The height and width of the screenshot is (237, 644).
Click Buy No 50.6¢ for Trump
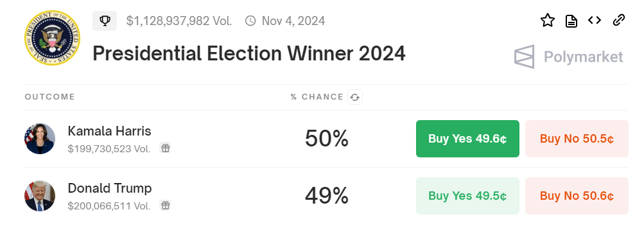[x=577, y=196]
